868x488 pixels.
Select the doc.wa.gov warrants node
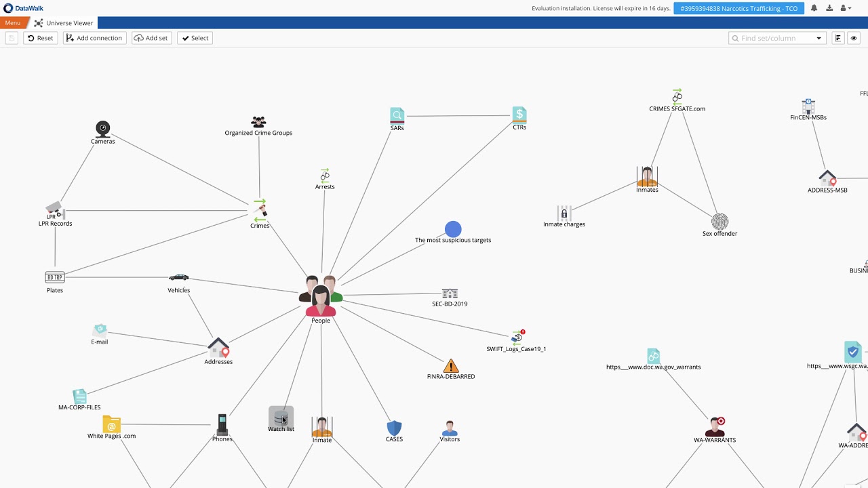coord(653,356)
